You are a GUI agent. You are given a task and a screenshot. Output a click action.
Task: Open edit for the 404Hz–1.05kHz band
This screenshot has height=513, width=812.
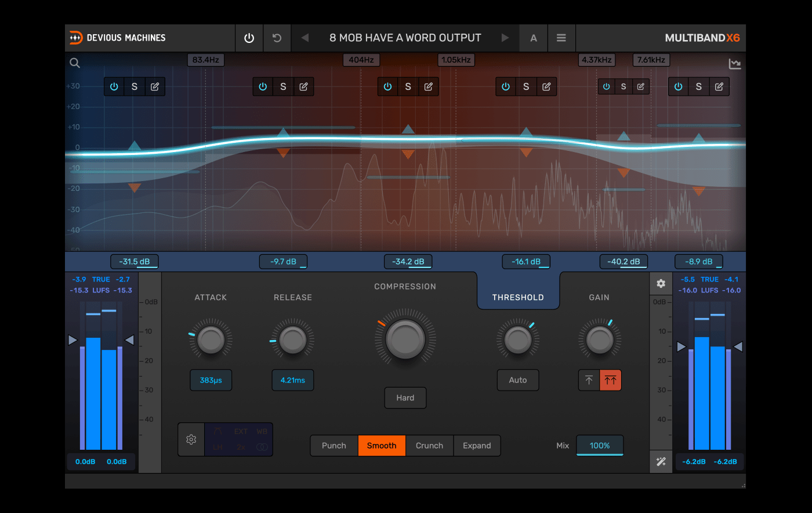point(429,86)
